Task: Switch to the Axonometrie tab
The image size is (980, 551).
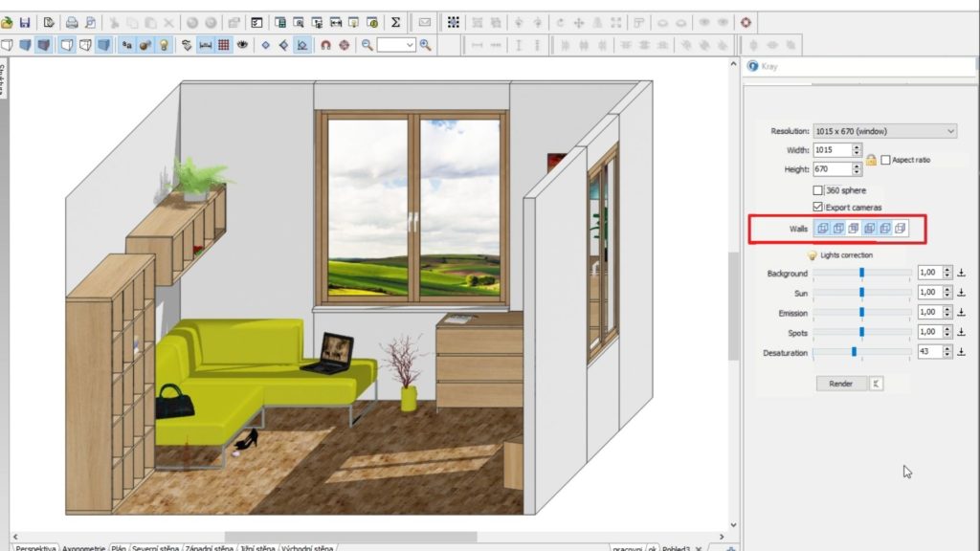Action: click(83, 548)
